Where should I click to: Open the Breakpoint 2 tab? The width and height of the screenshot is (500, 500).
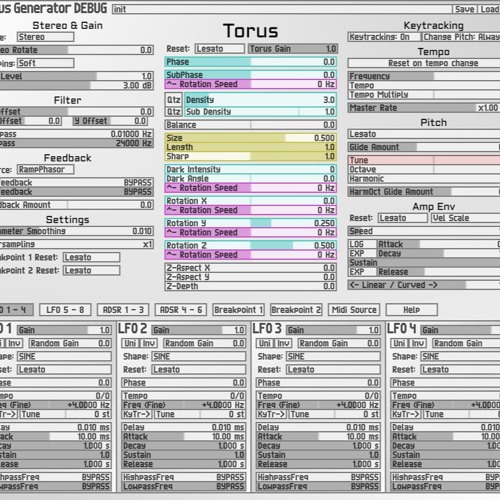click(x=296, y=310)
